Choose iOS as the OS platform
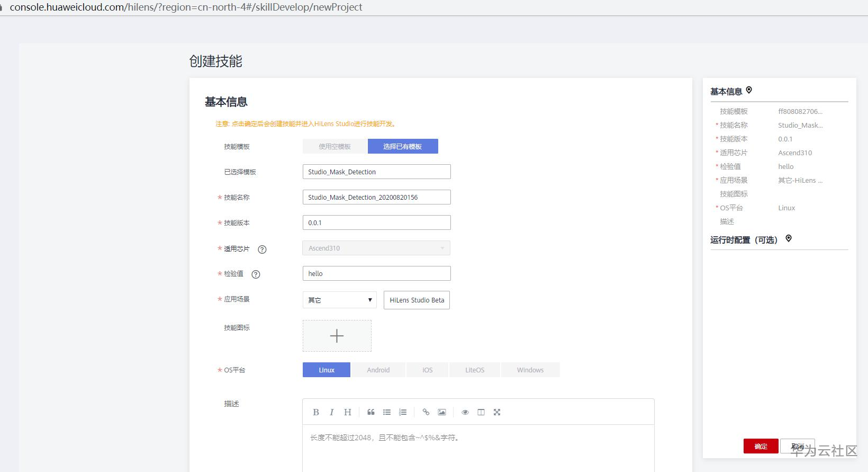868x472 pixels. (x=428, y=370)
